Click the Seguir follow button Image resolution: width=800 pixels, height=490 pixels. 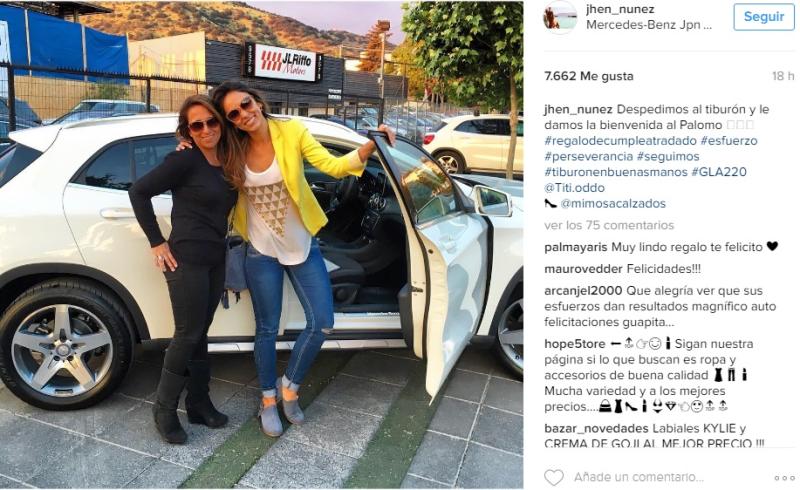[764, 16]
